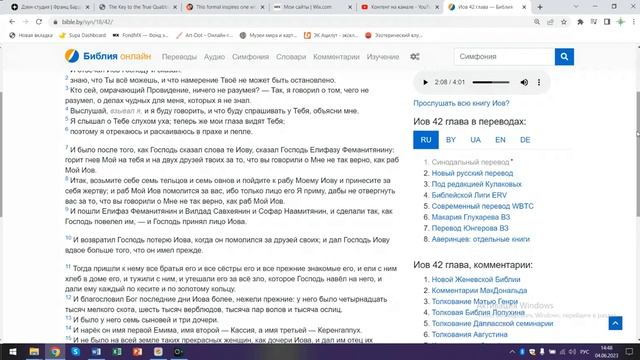Open the Комментарии menu
The image size is (640, 360).
[336, 57]
